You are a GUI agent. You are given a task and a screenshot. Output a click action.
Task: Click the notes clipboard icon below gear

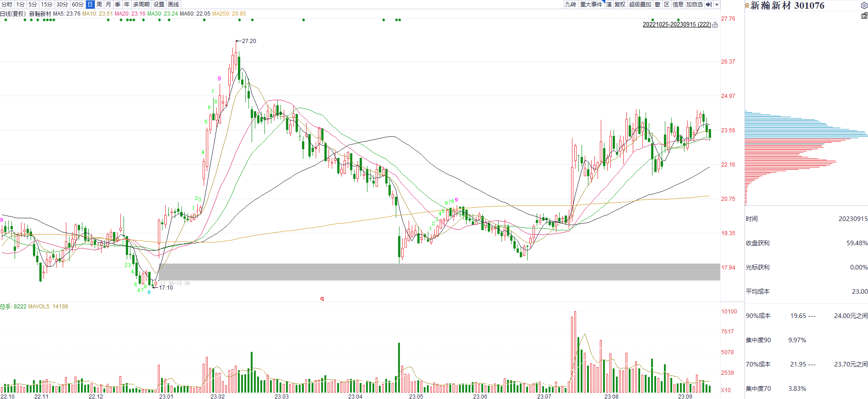pos(864,16)
